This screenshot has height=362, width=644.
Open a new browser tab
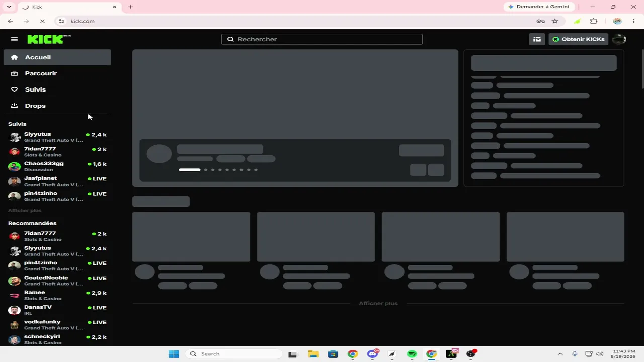pyautogui.click(x=130, y=7)
